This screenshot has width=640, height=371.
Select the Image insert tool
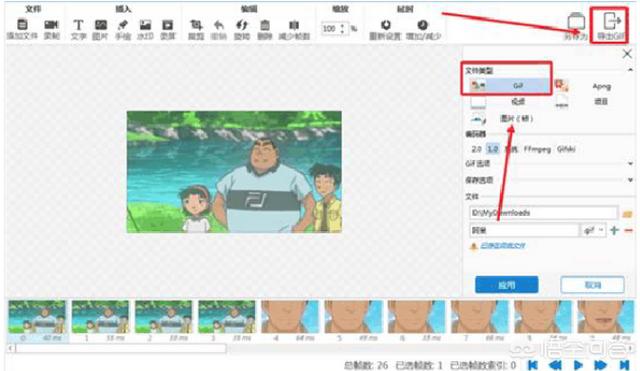(x=100, y=25)
